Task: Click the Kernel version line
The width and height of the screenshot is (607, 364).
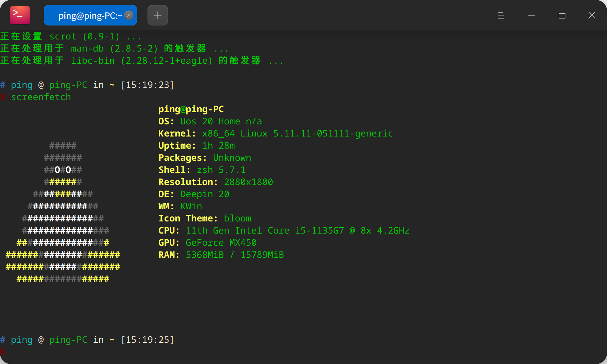Action: 275,133
